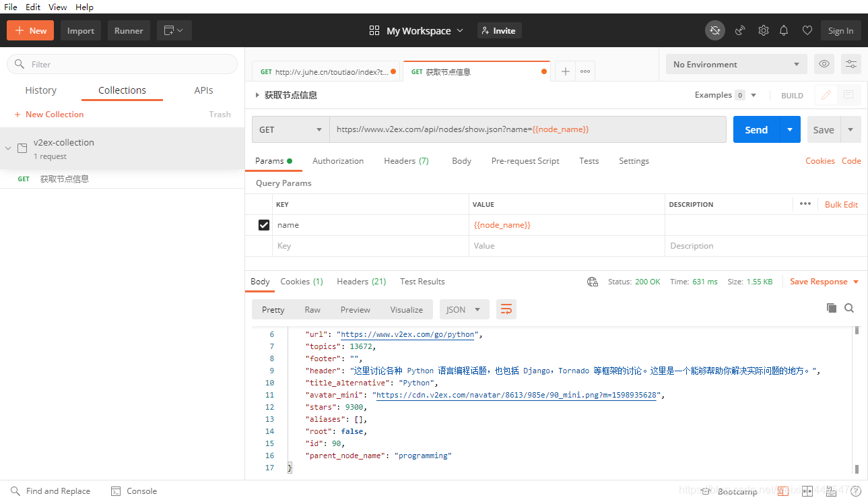This screenshot has width=868, height=502.
Task: Switch response view to Pretty
Action: point(273,309)
